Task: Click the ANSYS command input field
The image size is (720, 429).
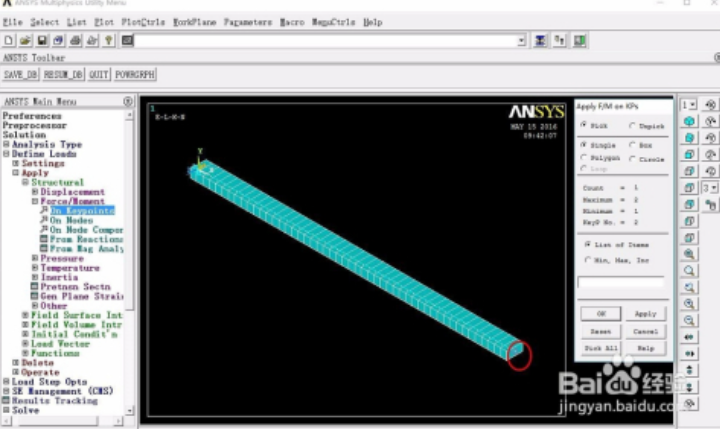Action: click(x=326, y=41)
